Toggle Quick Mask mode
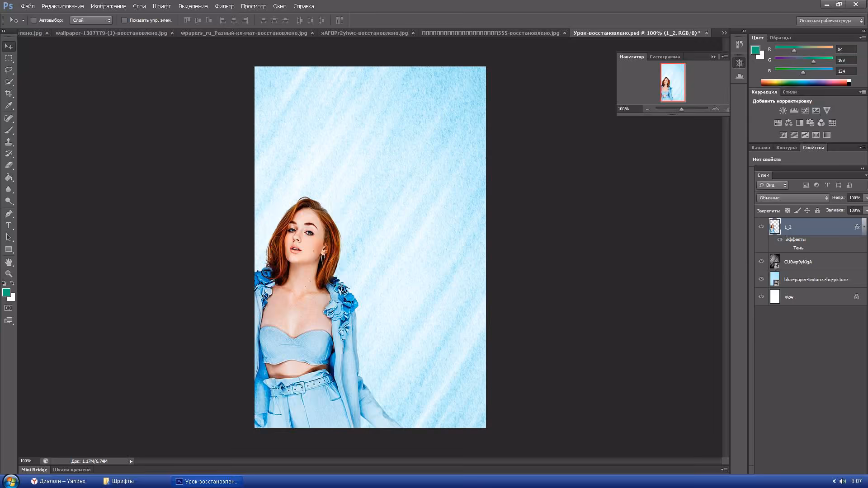The height and width of the screenshot is (488, 868). 9,308
